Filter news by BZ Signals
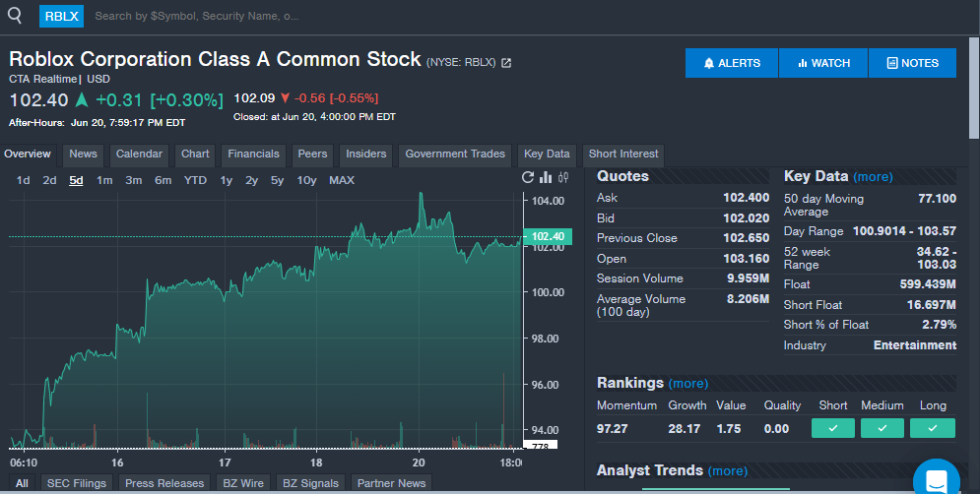This screenshot has width=980, height=494. coord(310,483)
